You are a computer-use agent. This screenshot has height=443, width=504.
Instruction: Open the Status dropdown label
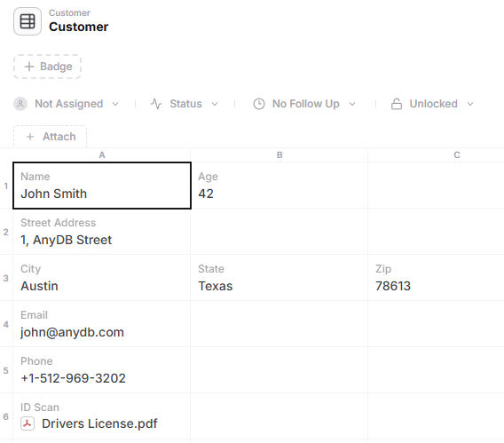coord(185,104)
